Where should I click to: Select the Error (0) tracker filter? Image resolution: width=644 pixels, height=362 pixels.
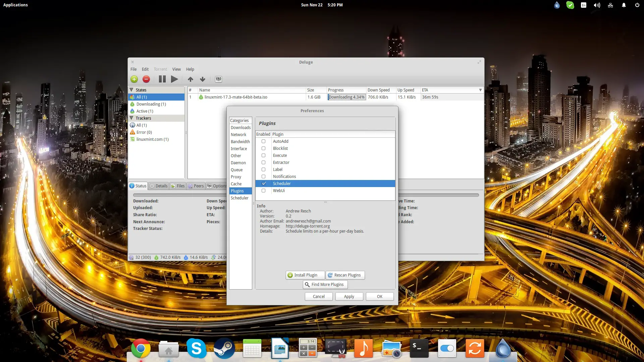[156, 132]
